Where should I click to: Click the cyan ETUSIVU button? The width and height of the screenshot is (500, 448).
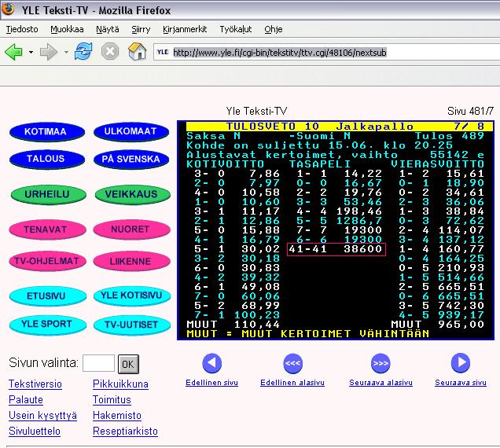(x=47, y=296)
